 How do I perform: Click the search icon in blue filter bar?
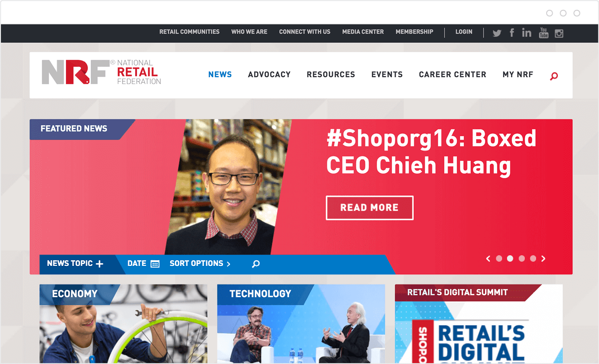256,264
